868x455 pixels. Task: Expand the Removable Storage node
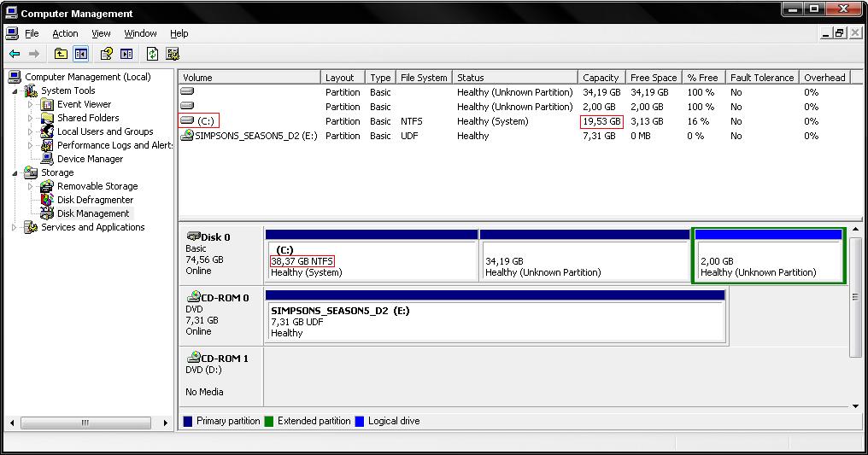click(31, 186)
